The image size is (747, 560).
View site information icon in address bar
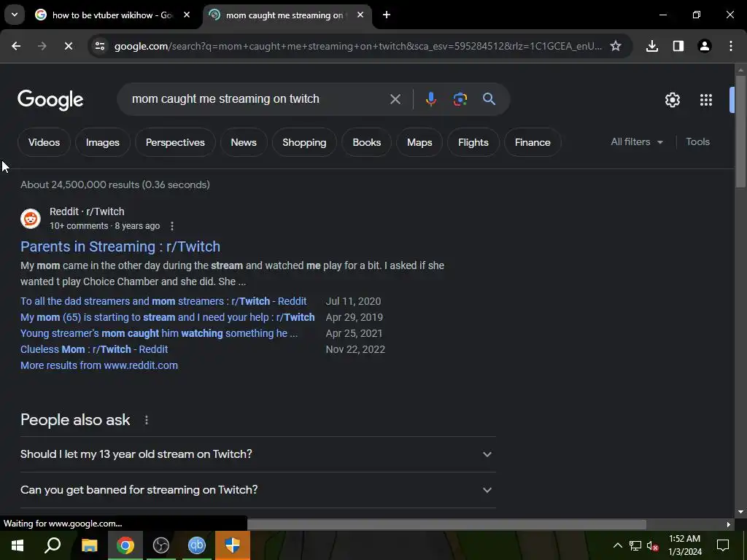point(99,46)
